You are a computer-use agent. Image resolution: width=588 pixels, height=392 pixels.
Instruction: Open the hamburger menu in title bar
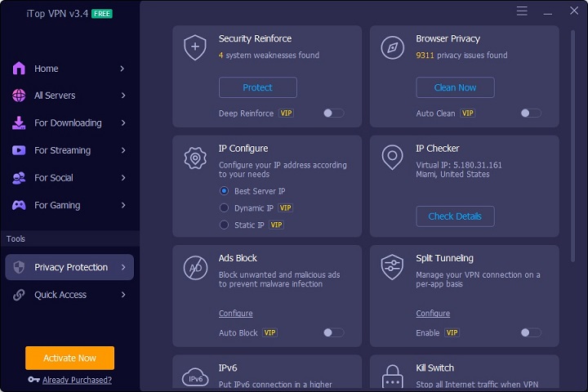pos(523,11)
